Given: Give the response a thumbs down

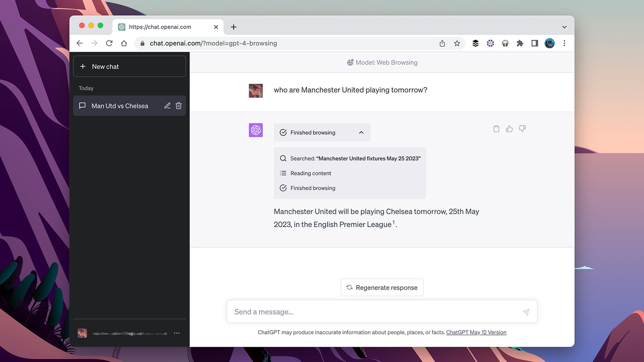Looking at the screenshot, I should pos(522,129).
